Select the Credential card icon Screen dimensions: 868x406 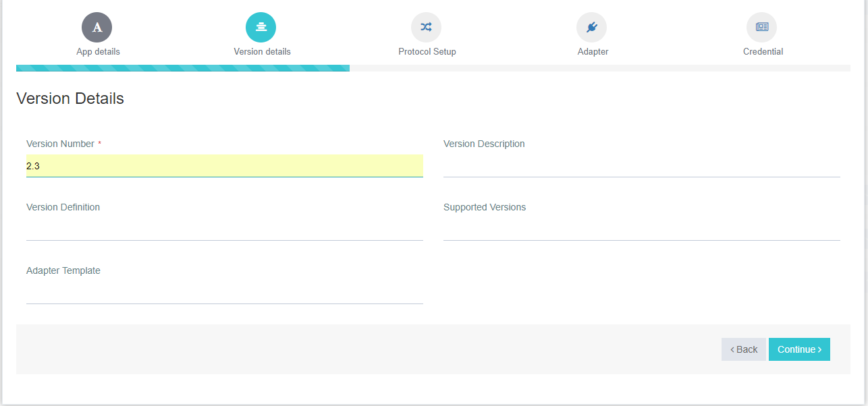[762, 27]
